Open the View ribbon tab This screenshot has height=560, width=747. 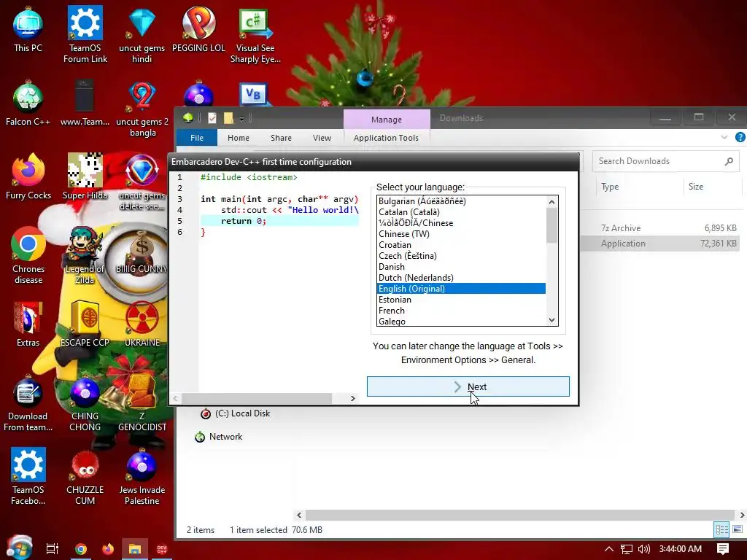tap(322, 138)
